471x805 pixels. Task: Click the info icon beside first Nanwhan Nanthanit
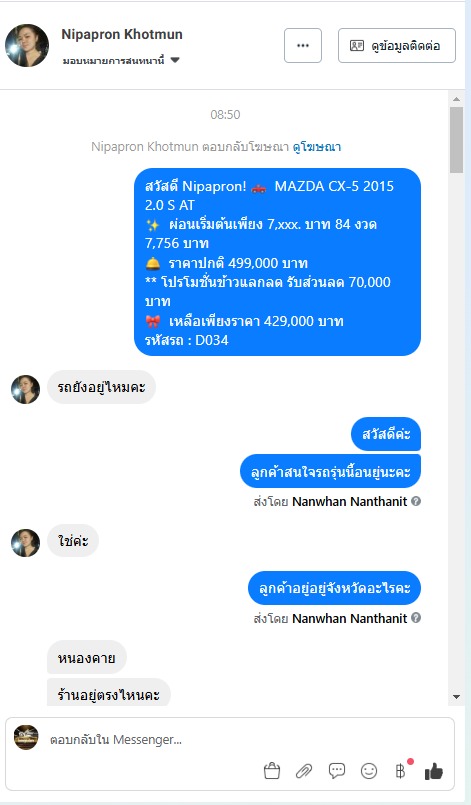click(416, 501)
